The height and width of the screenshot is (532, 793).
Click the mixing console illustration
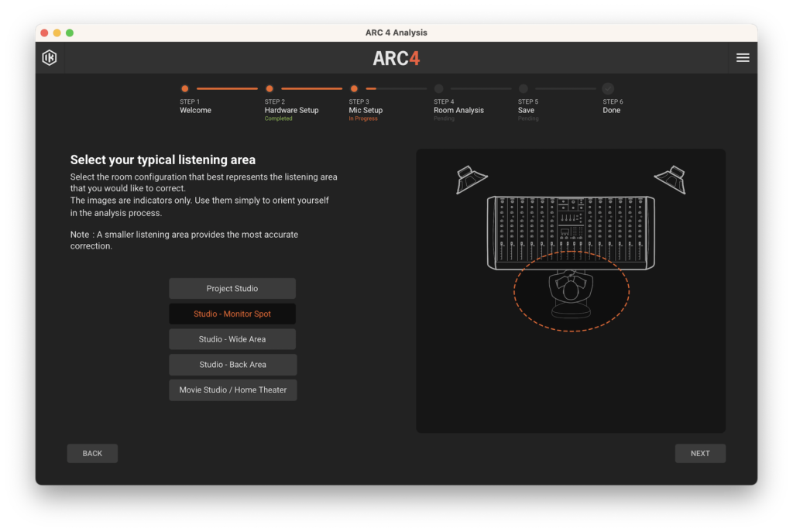571,231
